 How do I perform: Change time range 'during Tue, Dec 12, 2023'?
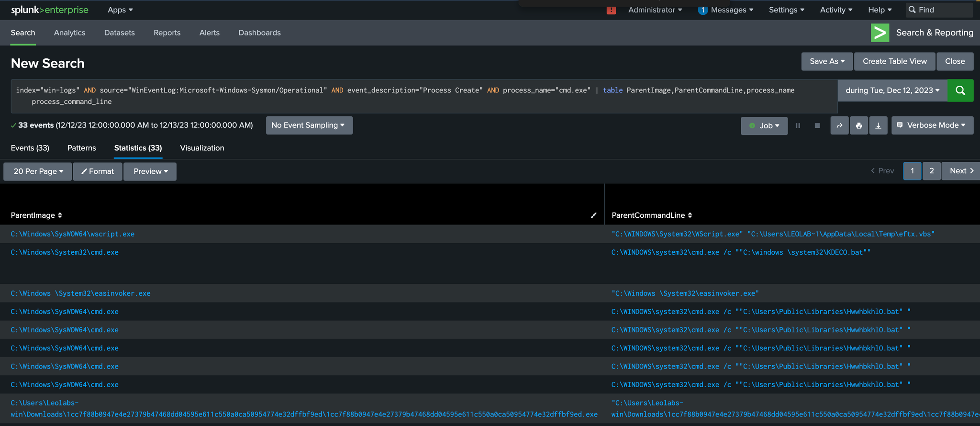click(892, 90)
